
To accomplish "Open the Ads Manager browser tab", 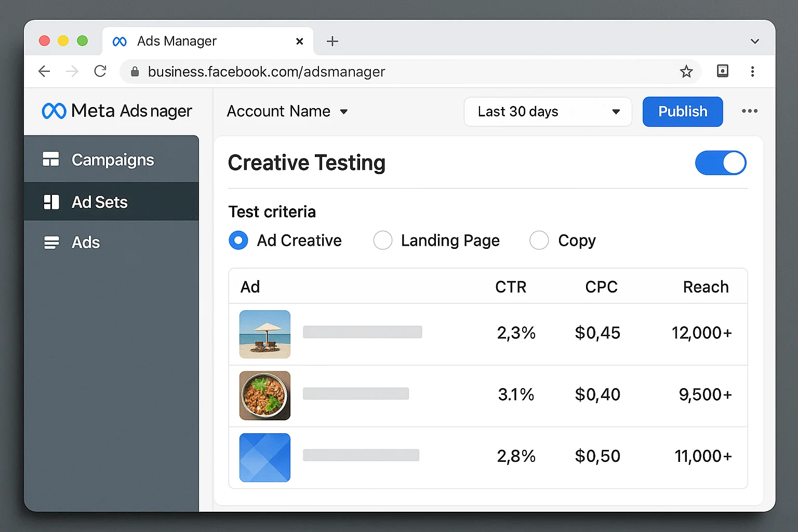I will (177, 41).
